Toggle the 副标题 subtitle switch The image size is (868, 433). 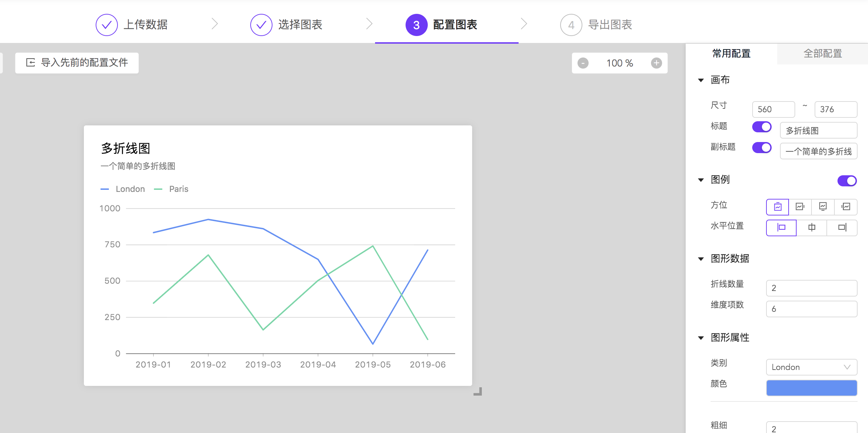click(762, 148)
